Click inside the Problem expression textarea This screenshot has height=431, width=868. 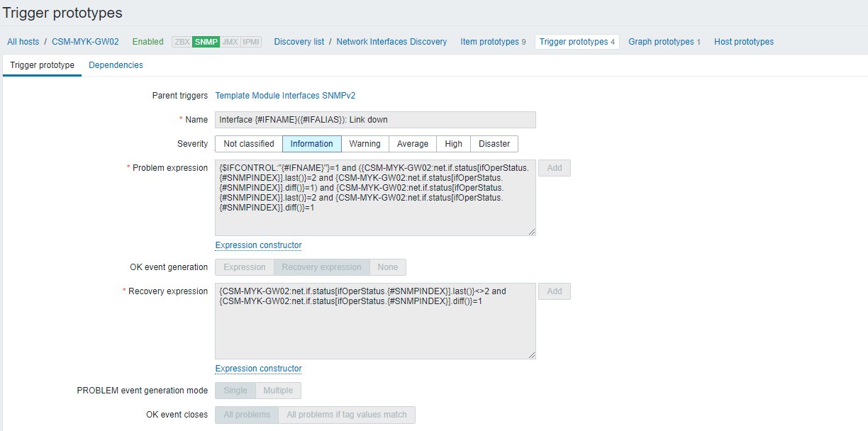pyautogui.click(x=375, y=198)
